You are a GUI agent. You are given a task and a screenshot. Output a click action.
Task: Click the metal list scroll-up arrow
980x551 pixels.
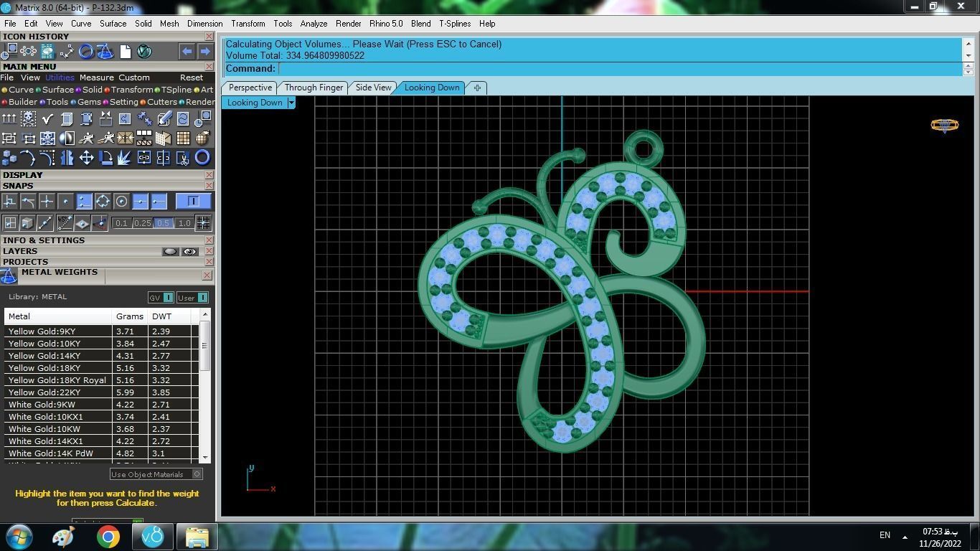205,314
